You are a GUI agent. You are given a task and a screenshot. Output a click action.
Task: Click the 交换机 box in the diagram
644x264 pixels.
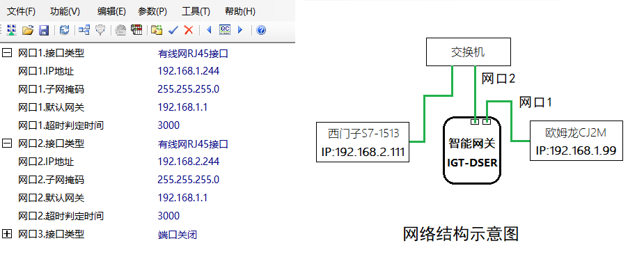(x=469, y=52)
